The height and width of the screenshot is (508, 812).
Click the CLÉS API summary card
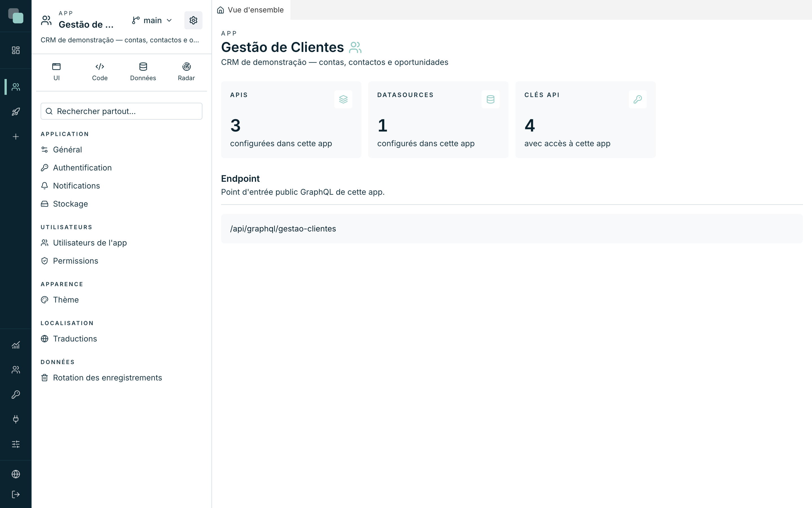pos(585,120)
